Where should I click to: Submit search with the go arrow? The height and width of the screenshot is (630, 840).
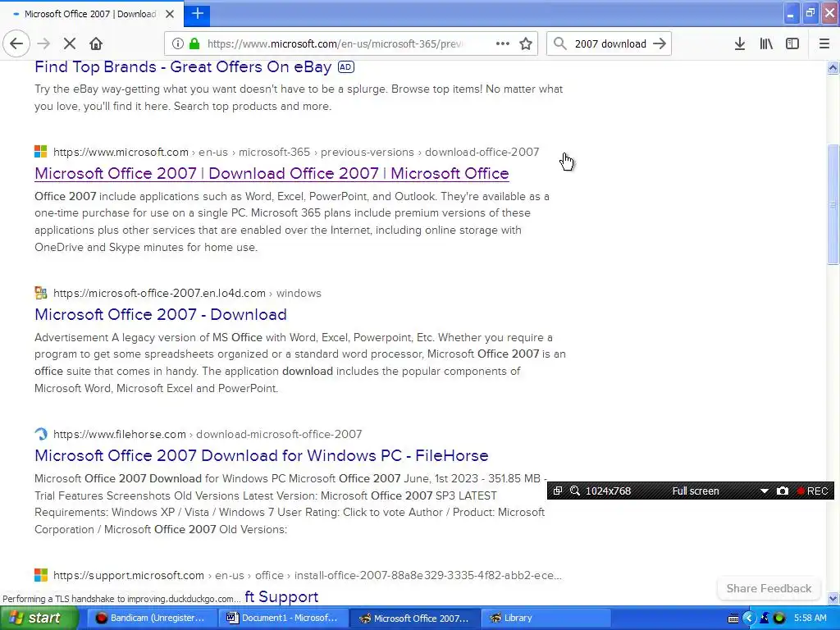660,43
